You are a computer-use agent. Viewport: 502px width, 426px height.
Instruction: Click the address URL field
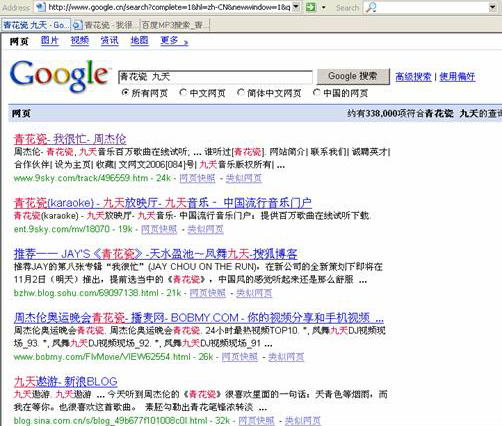[x=169, y=7]
